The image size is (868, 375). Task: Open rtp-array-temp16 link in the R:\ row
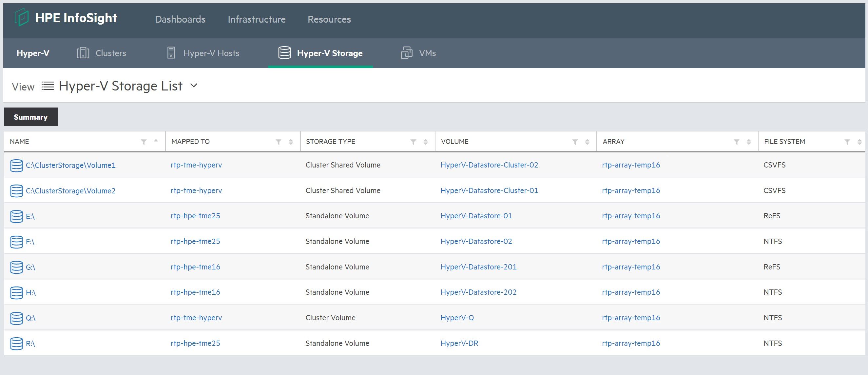tap(631, 343)
